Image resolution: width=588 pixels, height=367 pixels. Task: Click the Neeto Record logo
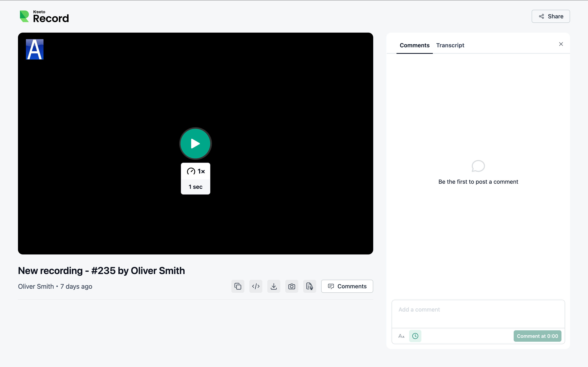(44, 16)
